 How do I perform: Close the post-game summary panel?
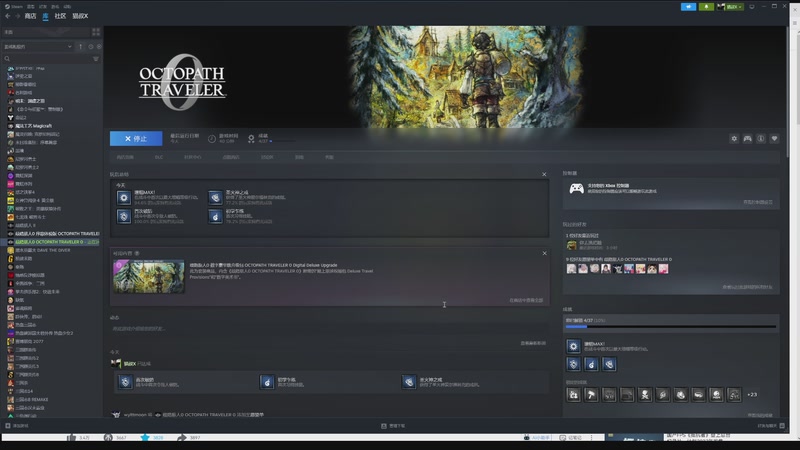tap(544, 174)
